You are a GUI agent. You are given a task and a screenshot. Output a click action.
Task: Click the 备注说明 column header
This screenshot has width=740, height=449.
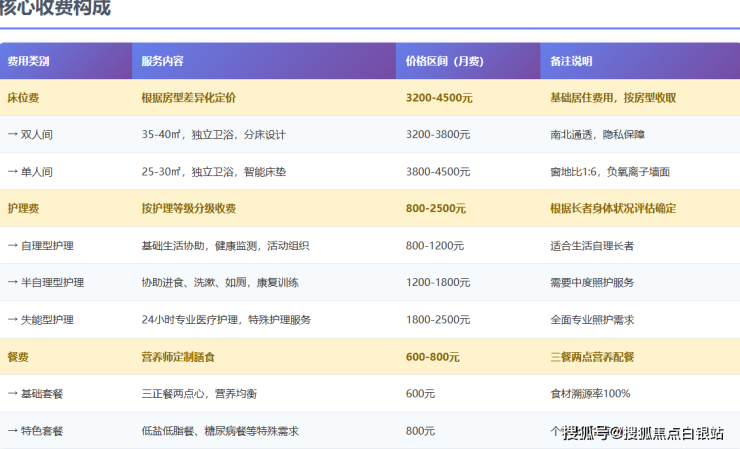[571, 61]
